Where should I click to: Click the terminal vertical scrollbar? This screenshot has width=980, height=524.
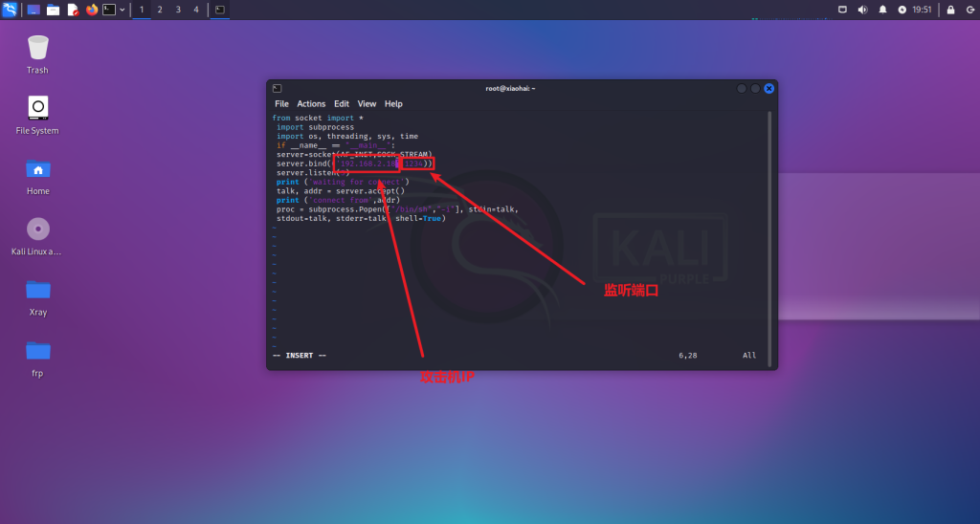click(x=769, y=239)
